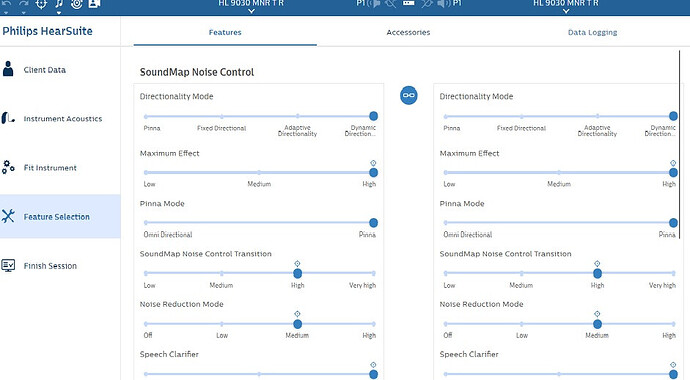Open Finish Session label in sidebar

click(x=50, y=266)
